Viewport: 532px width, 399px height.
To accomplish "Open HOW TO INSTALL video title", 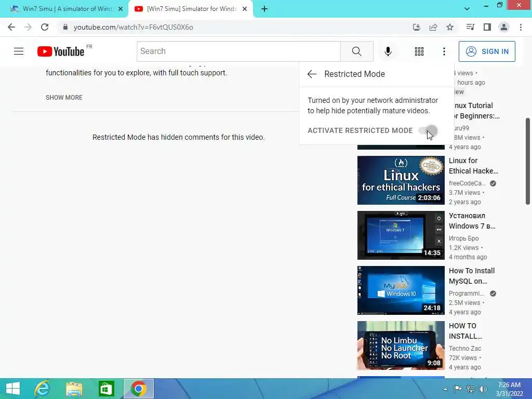I will tap(465, 331).
